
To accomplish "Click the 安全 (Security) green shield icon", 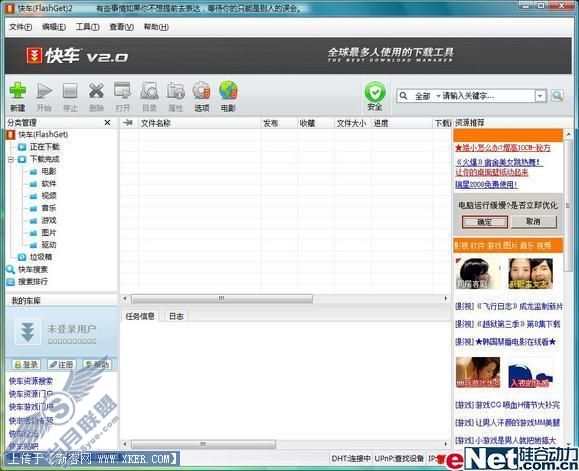I will click(x=375, y=92).
